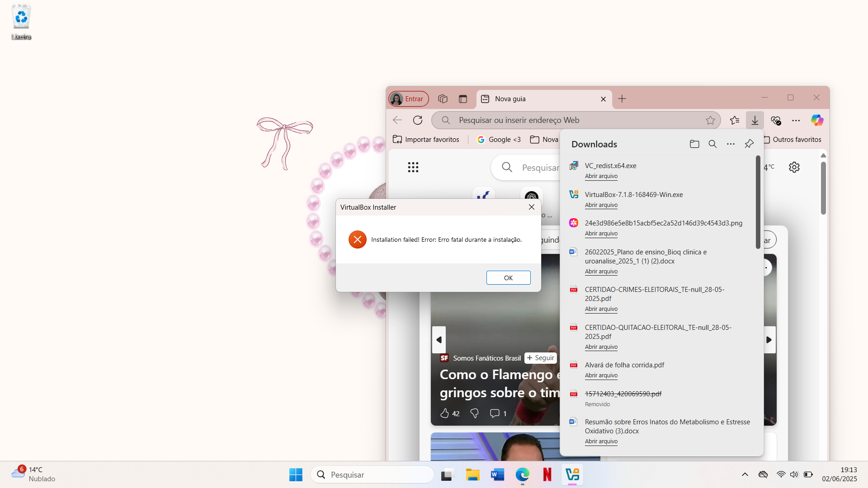The image size is (868, 488).
Task: Select the Nova guia tab
Action: click(x=544, y=99)
